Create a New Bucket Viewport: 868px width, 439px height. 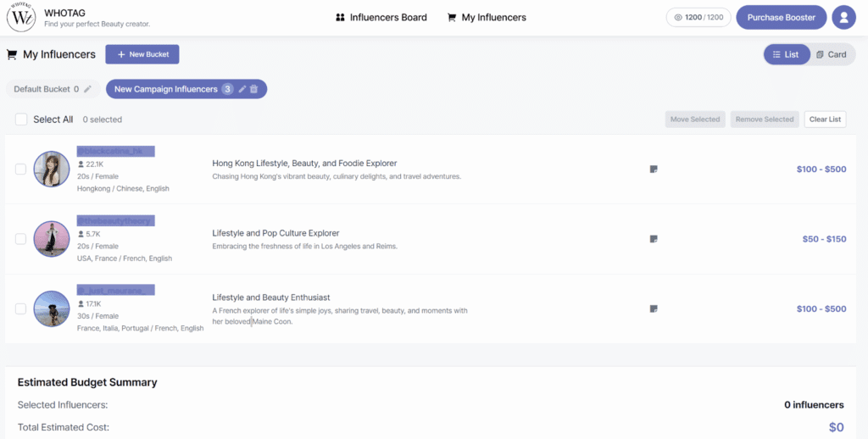point(142,54)
